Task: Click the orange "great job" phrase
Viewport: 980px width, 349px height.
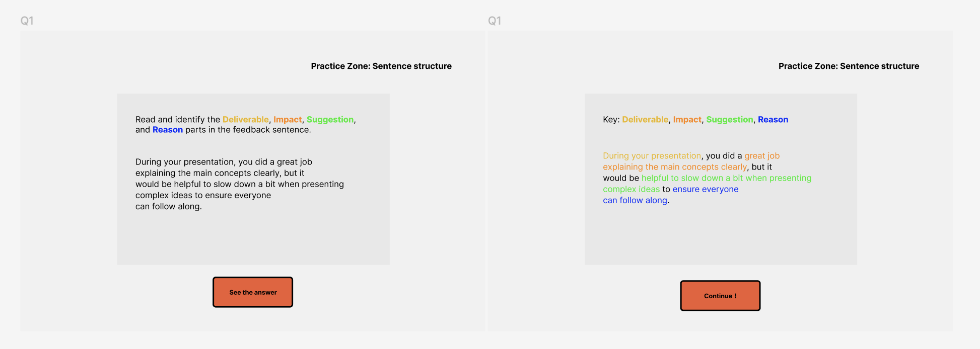Action: [x=762, y=156]
